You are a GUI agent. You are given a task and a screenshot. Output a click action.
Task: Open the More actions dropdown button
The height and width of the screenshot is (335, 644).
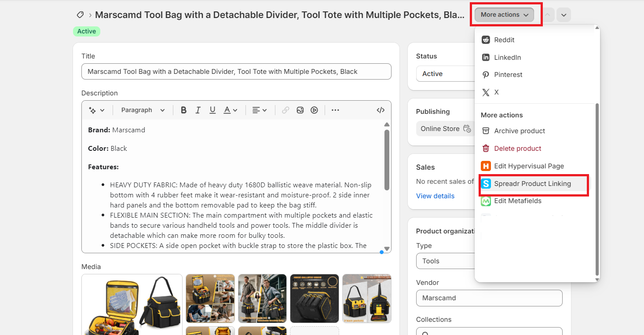[x=504, y=15]
